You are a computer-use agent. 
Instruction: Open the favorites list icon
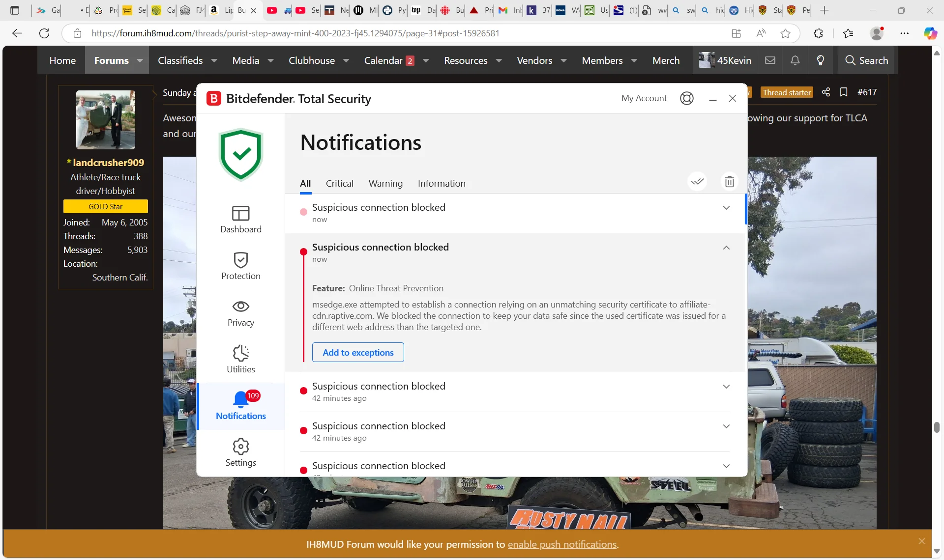pos(848,33)
